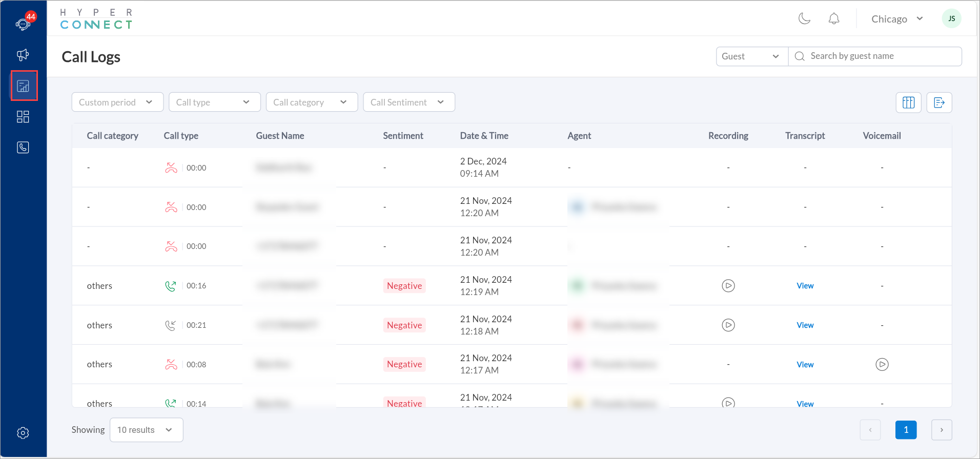Click the search magnifier icon
Viewport: 980px width, 459px height.
pos(800,56)
